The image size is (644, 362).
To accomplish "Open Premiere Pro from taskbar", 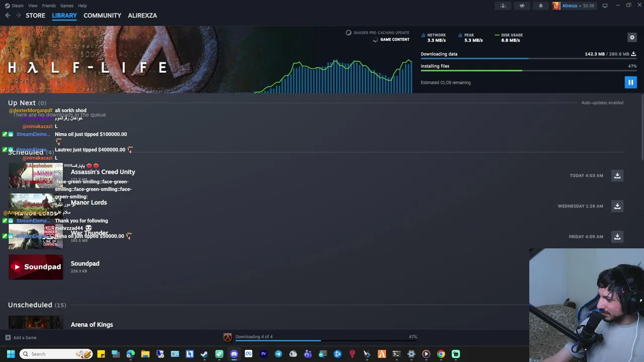I will [x=263, y=354].
